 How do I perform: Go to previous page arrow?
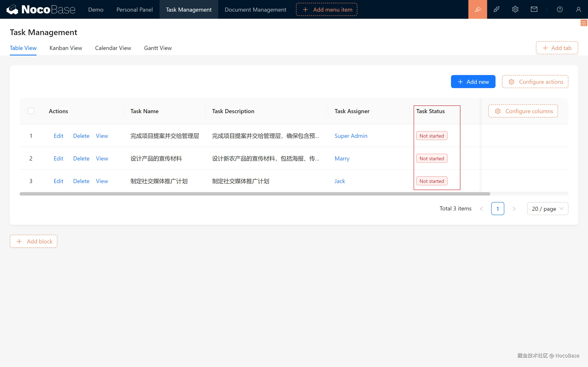pos(481,209)
